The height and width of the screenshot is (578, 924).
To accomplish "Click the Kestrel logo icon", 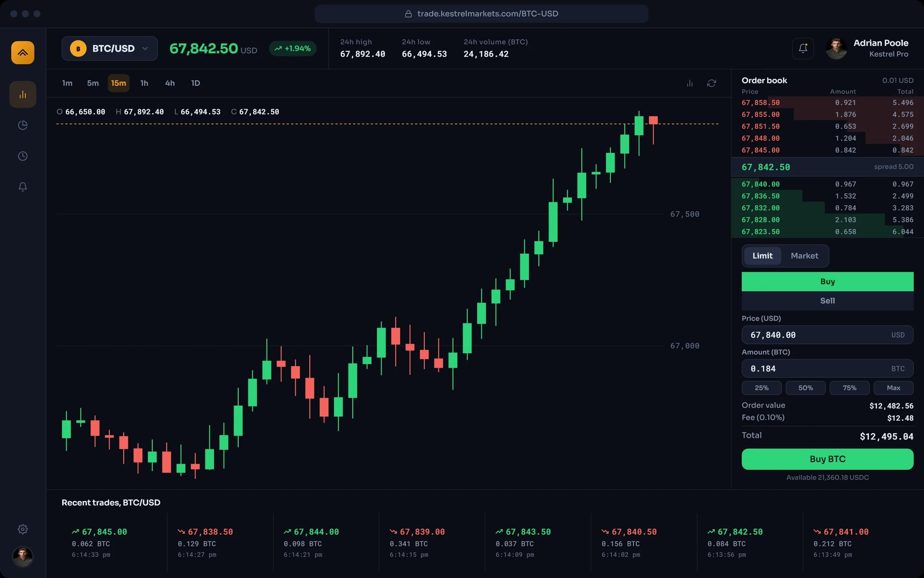I will (x=23, y=53).
